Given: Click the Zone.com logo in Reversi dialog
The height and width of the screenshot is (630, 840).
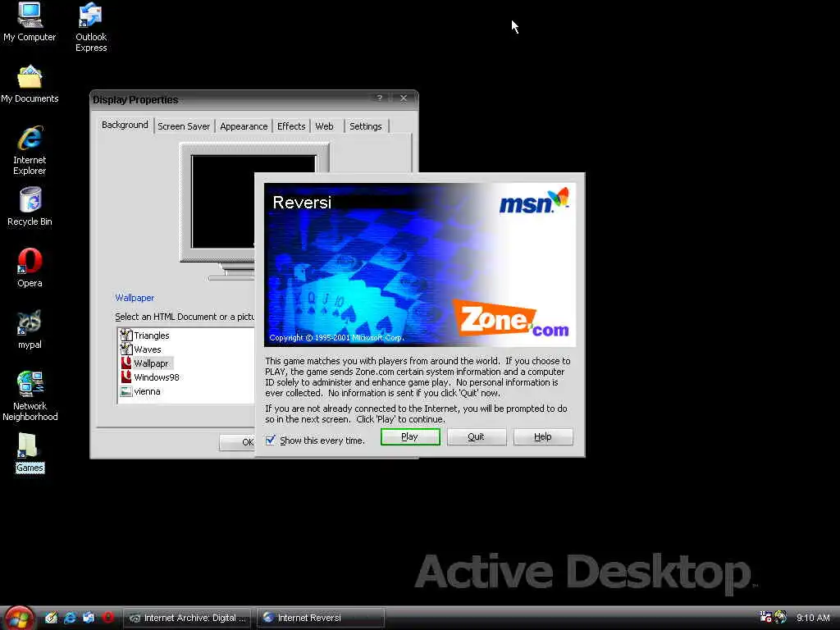Looking at the screenshot, I should pos(511,319).
